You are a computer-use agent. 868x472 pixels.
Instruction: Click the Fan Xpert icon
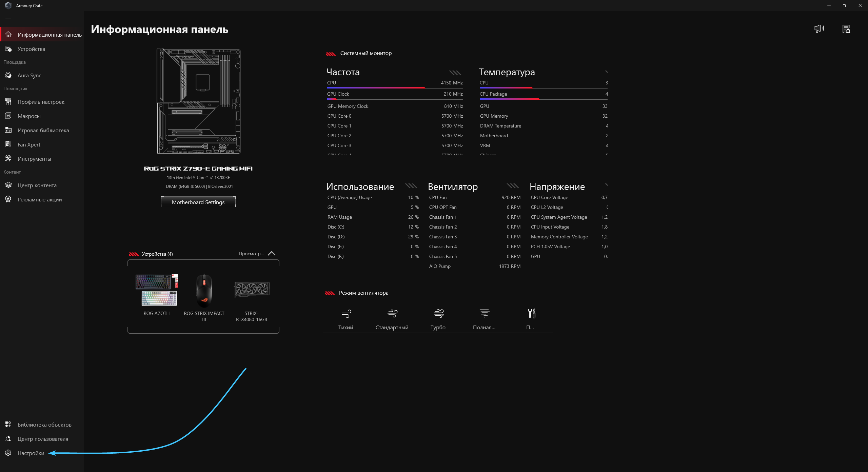click(x=8, y=144)
